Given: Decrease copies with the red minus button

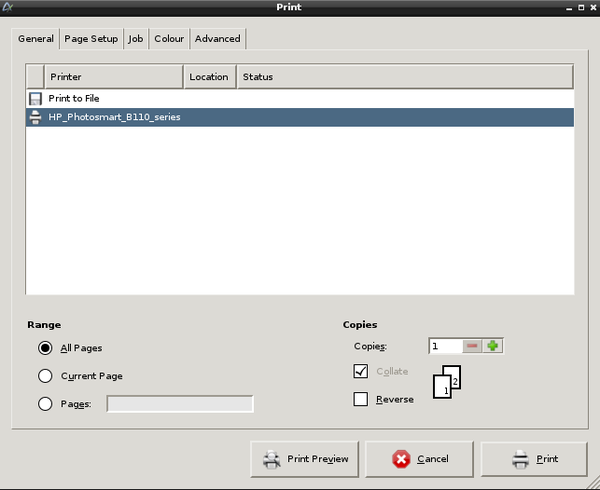Looking at the screenshot, I should pyautogui.click(x=472, y=346).
